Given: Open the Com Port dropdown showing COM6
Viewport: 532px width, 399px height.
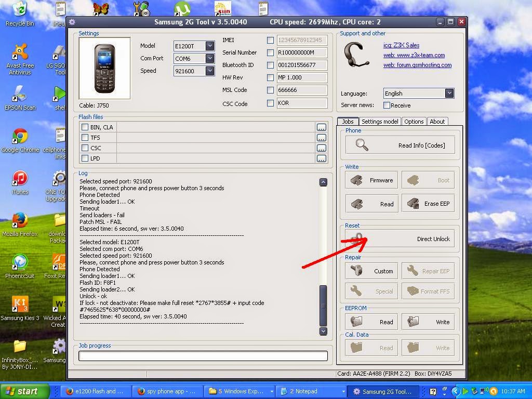Looking at the screenshot, I should (x=210, y=58).
